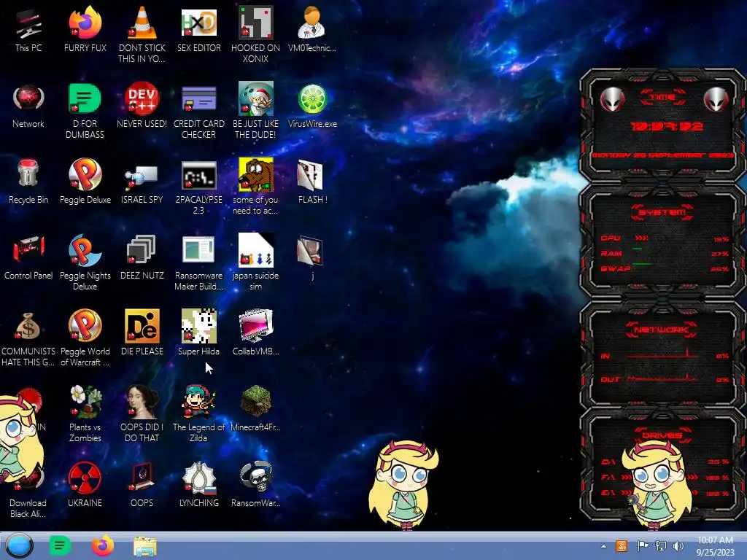Viewport: 747px width, 560px height.
Task: Click the network tray icon
Action: click(x=661, y=545)
